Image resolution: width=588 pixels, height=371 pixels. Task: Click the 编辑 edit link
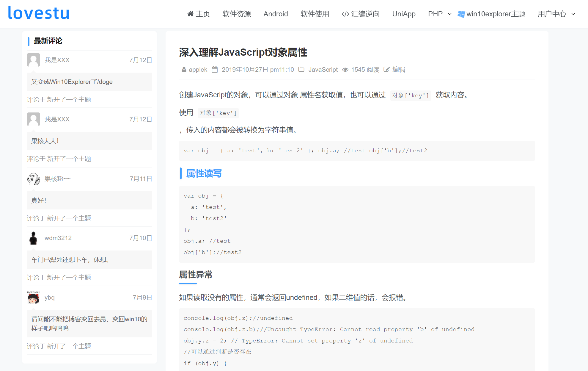tap(399, 70)
